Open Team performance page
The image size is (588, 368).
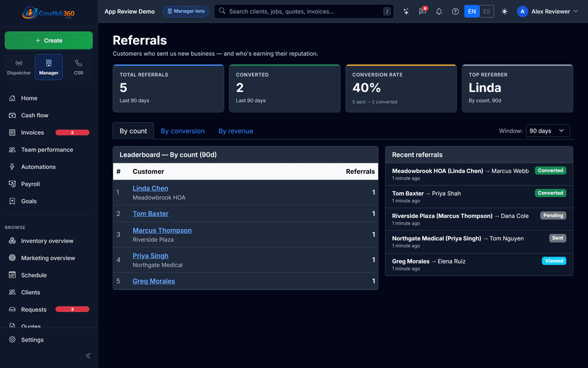coord(49,150)
